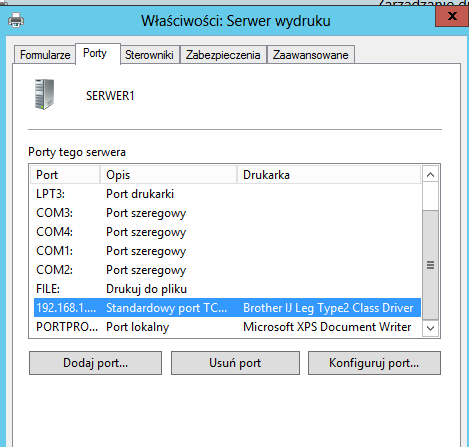The width and height of the screenshot is (469, 447).
Task: Sort list by Drukarka column header
Action: (x=329, y=175)
